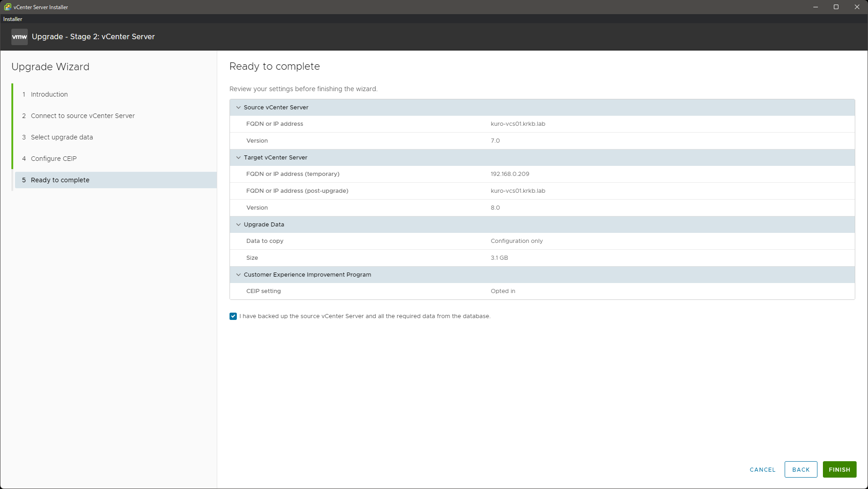This screenshot has width=868, height=489.
Task: Go to the Introduction wizard step
Action: pyautogui.click(x=49, y=94)
